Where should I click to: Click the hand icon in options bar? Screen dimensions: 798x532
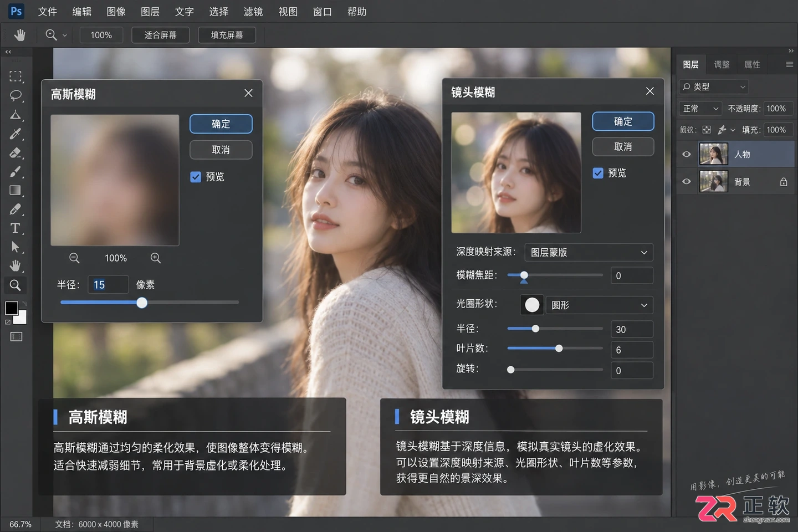tap(20, 35)
